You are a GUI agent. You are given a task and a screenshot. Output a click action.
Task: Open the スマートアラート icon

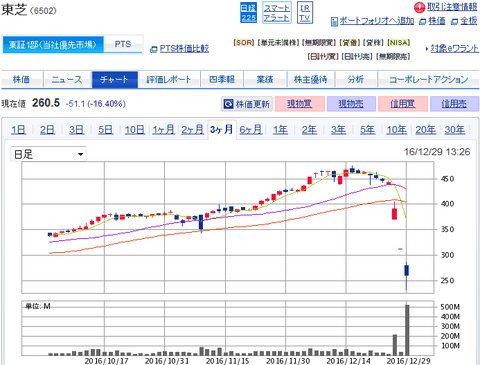[277, 13]
